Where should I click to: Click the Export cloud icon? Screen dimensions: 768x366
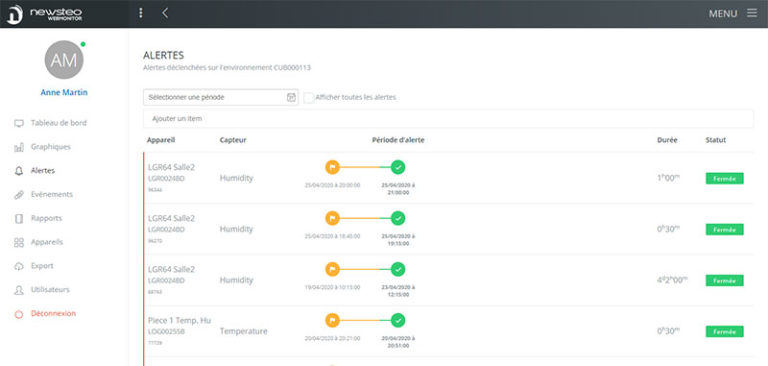[x=19, y=266]
